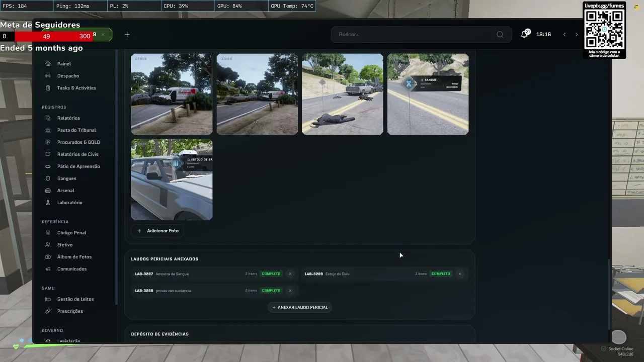This screenshot has width=644, height=362.
Task: Open the Álbum de Fotos camera icon
Action: (x=48, y=257)
